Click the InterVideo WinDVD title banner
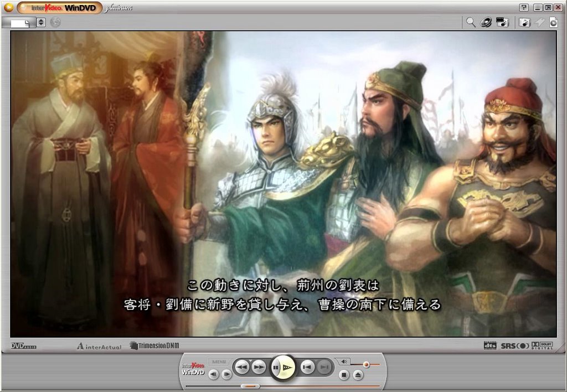The image size is (567, 392). [60, 8]
